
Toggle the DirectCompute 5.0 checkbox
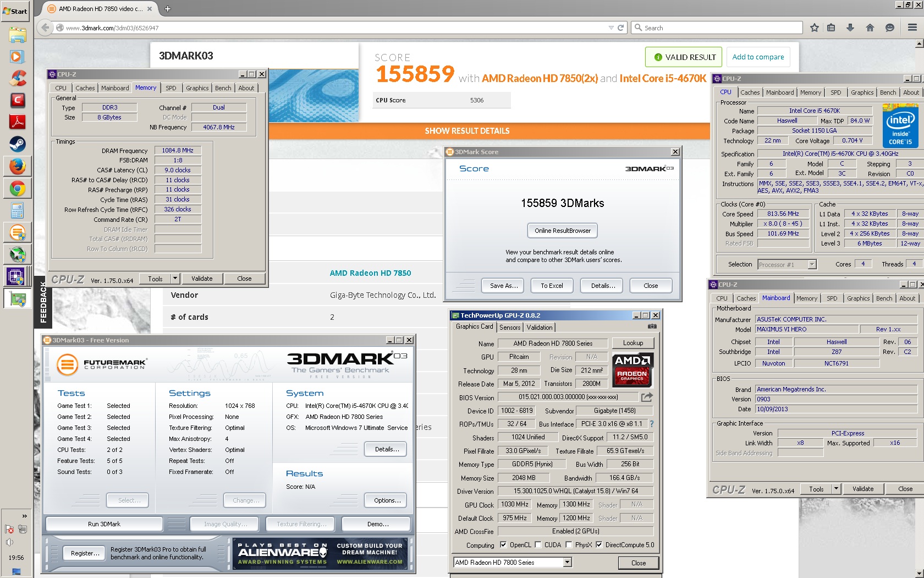tap(599, 545)
